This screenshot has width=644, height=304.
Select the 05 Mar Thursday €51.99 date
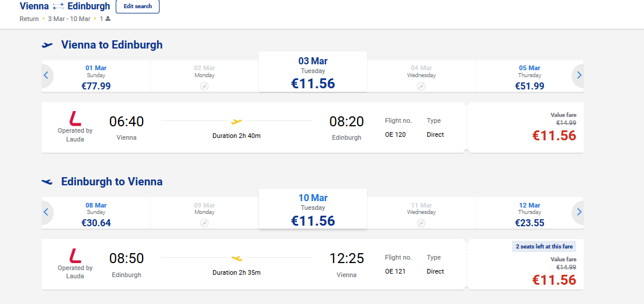click(x=529, y=77)
